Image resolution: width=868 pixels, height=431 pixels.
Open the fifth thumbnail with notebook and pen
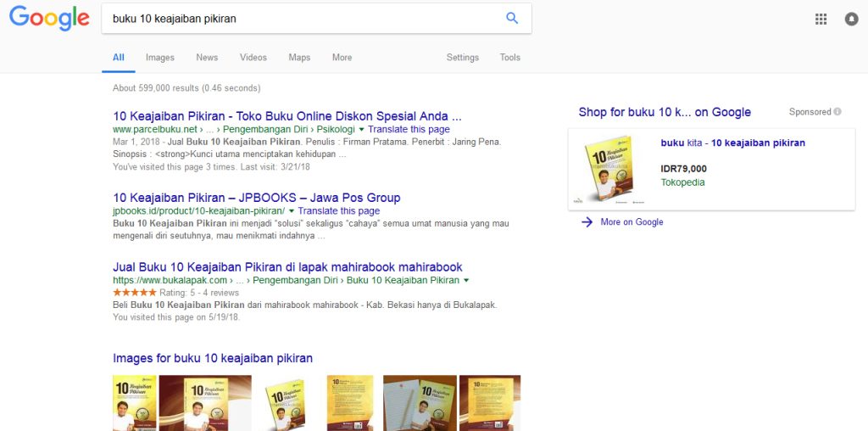[x=420, y=403]
